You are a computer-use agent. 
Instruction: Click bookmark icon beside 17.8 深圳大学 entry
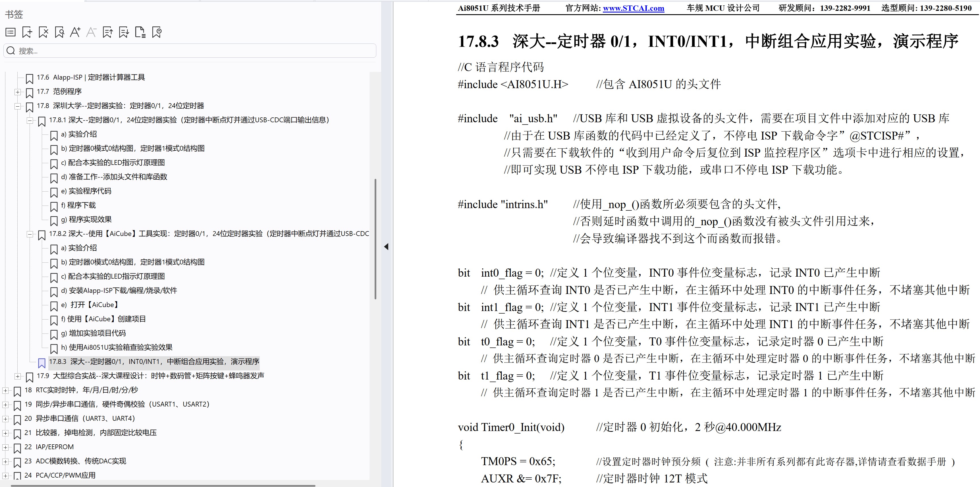click(29, 107)
